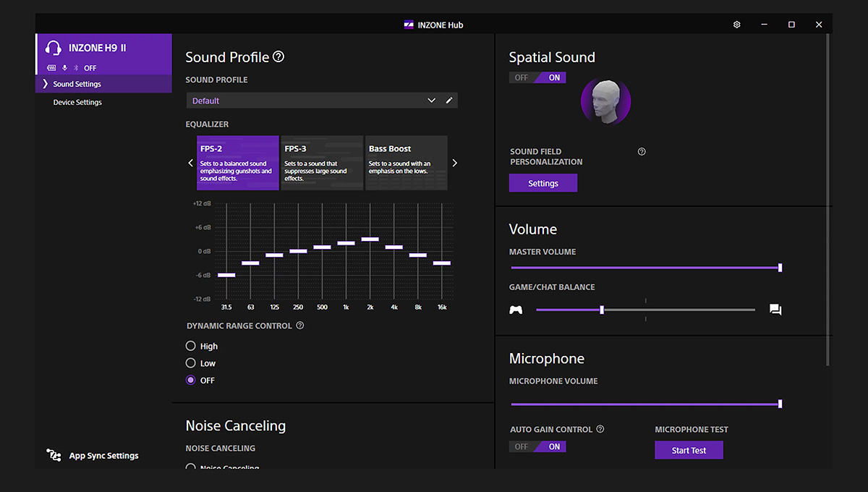The image size is (868, 492).
Task: Click the pencil icon to edit the sound profile
Action: 449,101
